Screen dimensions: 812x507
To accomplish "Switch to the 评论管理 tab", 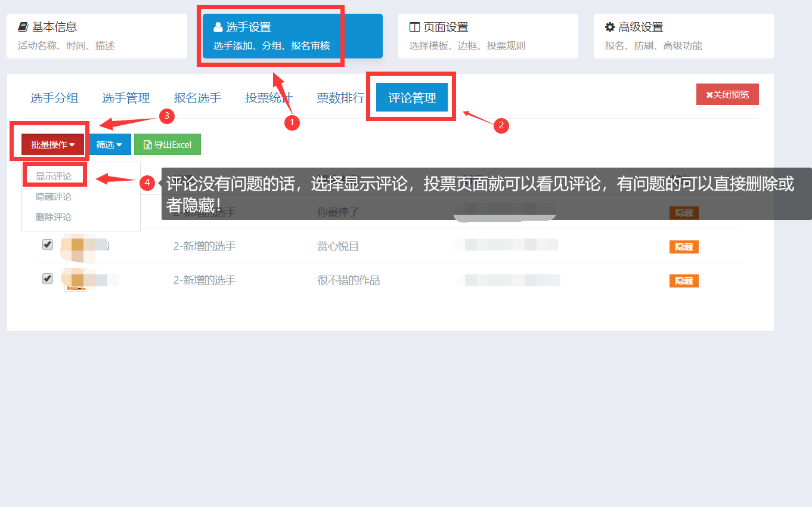I will 412,97.
